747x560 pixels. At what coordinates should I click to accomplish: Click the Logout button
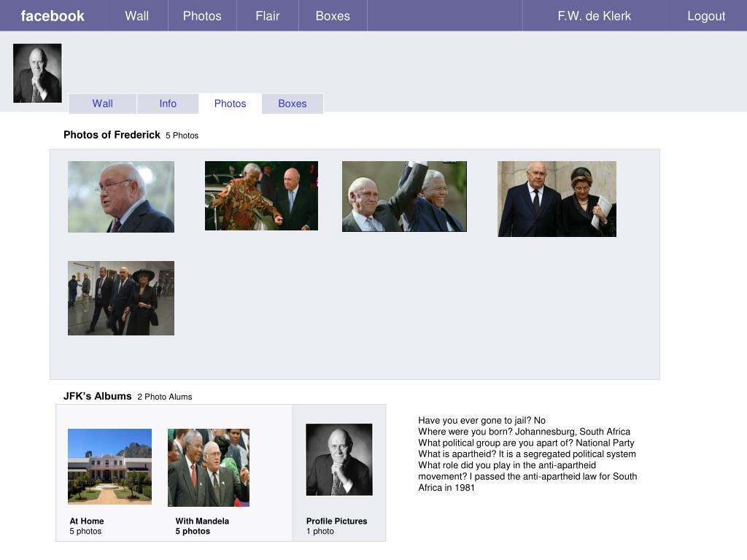tap(706, 16)
